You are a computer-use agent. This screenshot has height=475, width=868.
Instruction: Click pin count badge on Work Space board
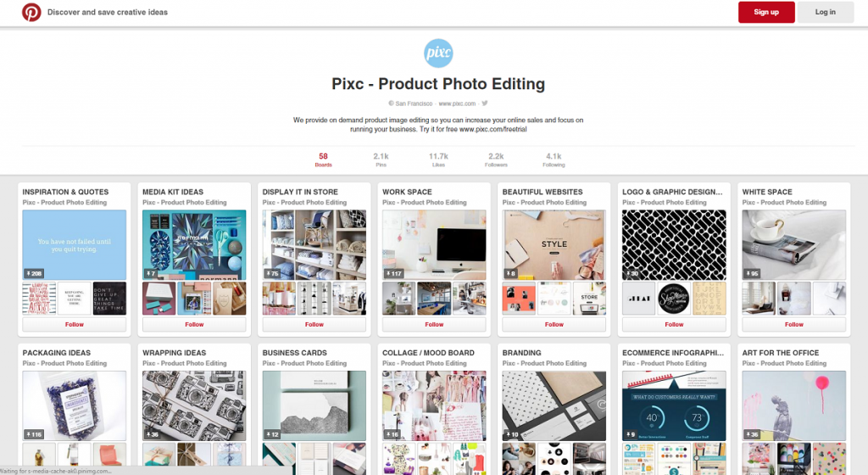coord(393,273)
